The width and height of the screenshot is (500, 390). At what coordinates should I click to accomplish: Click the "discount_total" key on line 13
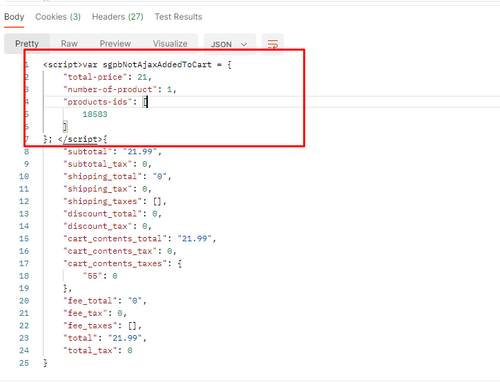pyautogui.click(x=103, y=214)
